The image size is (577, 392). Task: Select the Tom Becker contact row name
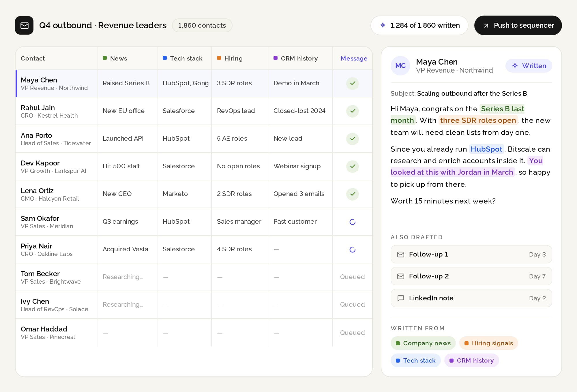click(40, 274)
